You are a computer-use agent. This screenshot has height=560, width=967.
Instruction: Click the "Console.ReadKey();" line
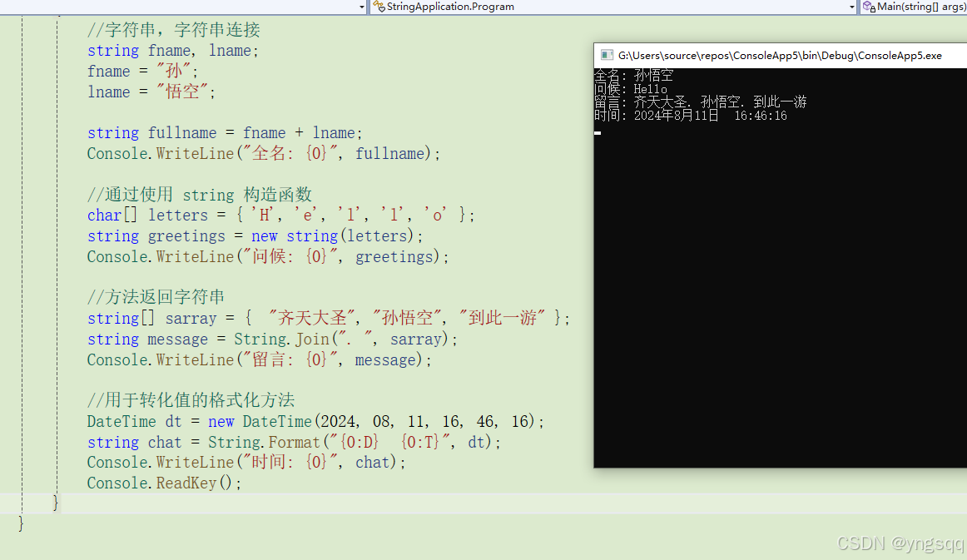(x=164, y=483)
